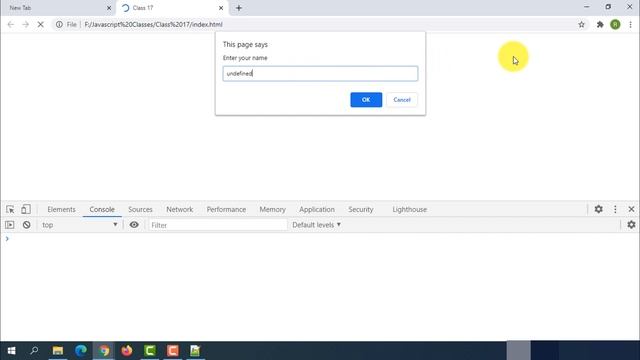Switch to the New Tab browser tab
640x360 pixels.
click(x=57, y=8)
